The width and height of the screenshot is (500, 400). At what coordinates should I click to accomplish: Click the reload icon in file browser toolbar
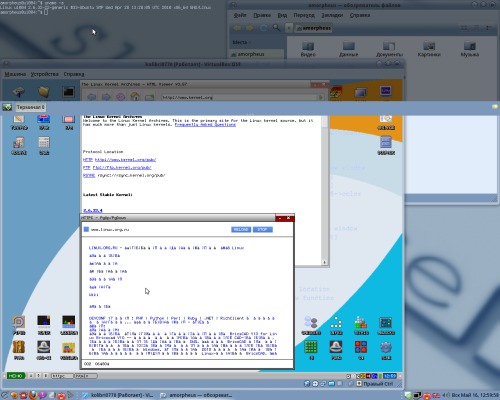point(263,28)
